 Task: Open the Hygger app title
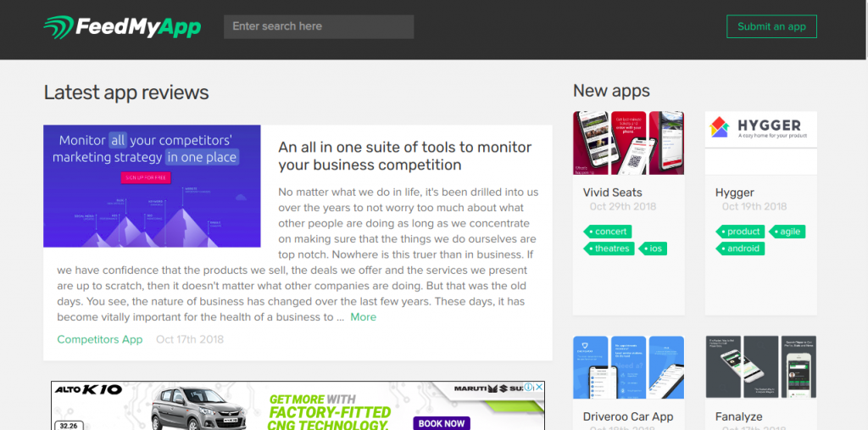click(735, 193)
